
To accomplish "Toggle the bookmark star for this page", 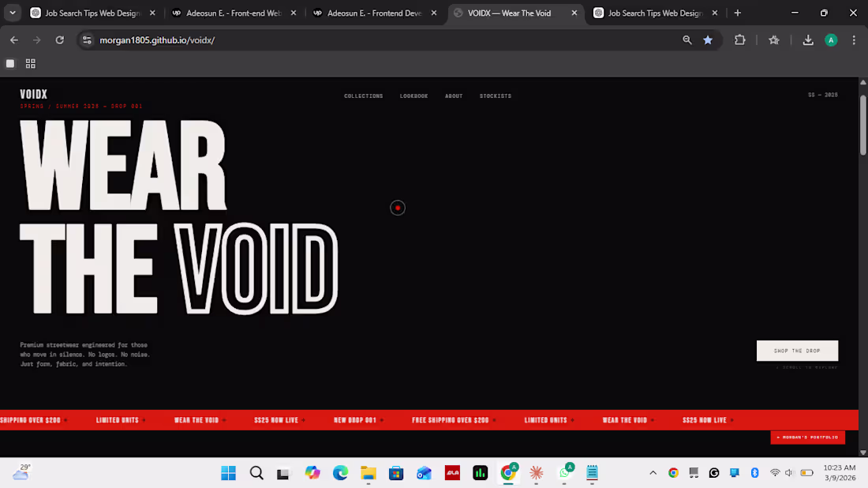I will coord(708,39).
